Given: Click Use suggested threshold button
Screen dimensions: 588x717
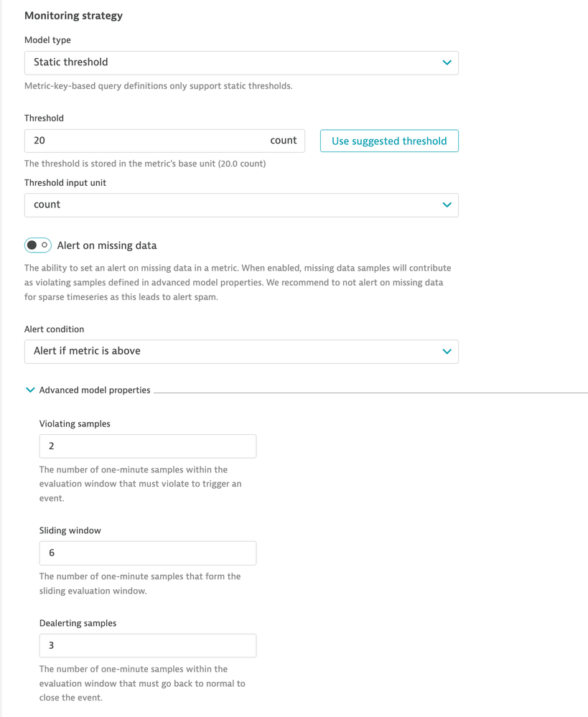Looking at the screenshot, I should pyautogui.click(x=389, y=141).
